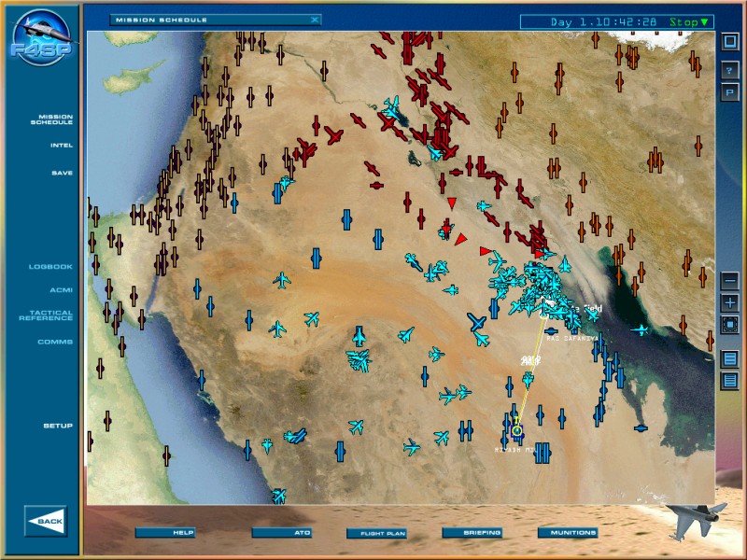Open the Comms screen
The image size is (747, 560).
[55, 342]
